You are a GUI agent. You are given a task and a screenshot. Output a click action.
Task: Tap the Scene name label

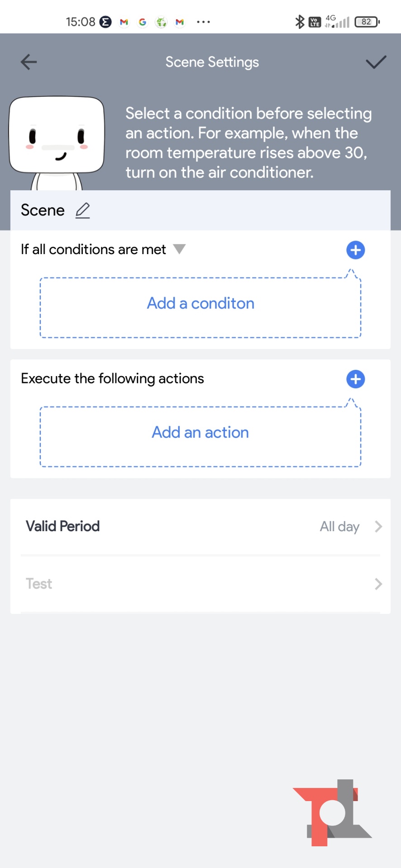tap(43, 211)
